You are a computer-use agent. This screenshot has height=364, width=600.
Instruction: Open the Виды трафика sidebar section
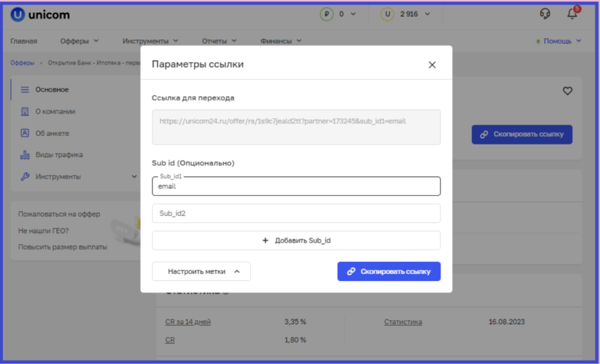click(59, 154)
